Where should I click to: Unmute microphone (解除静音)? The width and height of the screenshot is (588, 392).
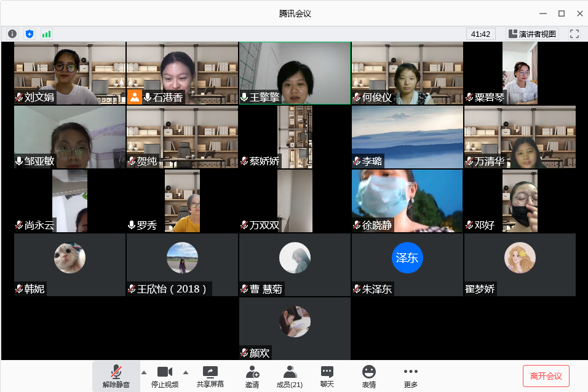pyautogui.click(x=116, y=376)
